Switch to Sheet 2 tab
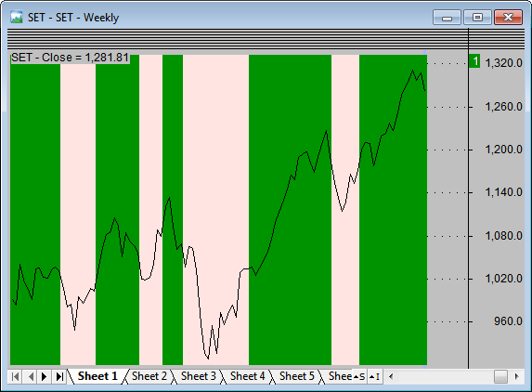The width and height of the screenshot is (532, 392). tap(149, 376)
